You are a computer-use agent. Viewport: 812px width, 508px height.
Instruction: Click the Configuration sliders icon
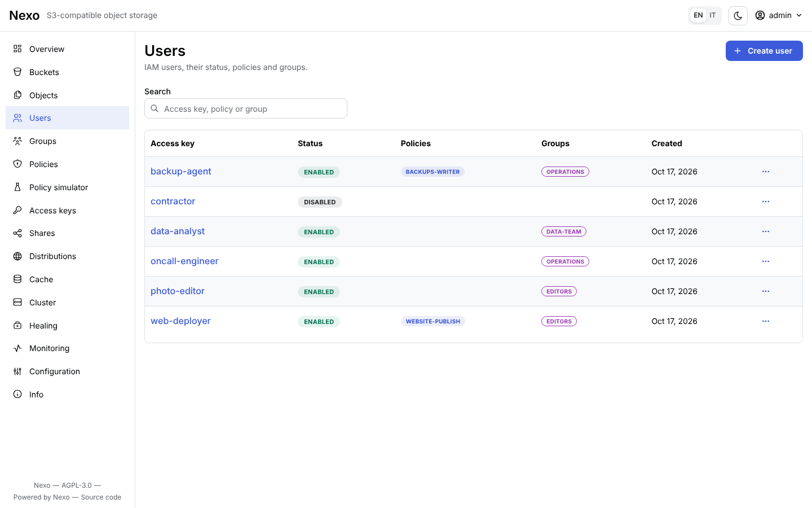(17, 371)
